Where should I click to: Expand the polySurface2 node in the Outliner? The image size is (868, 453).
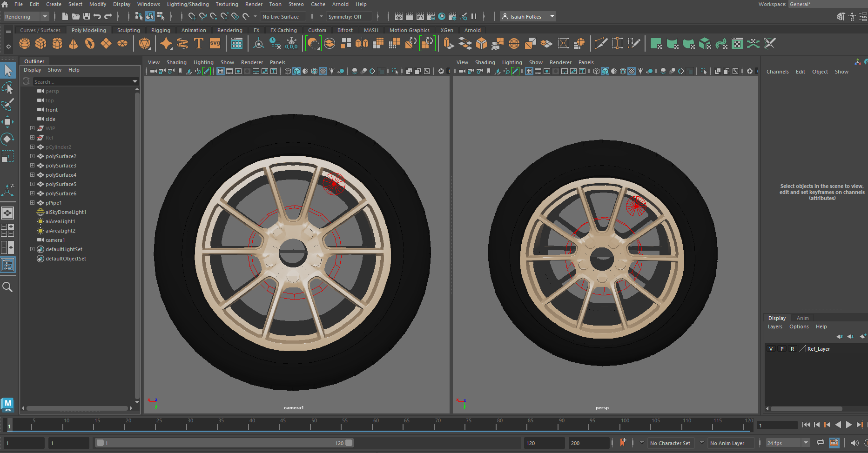32,156
